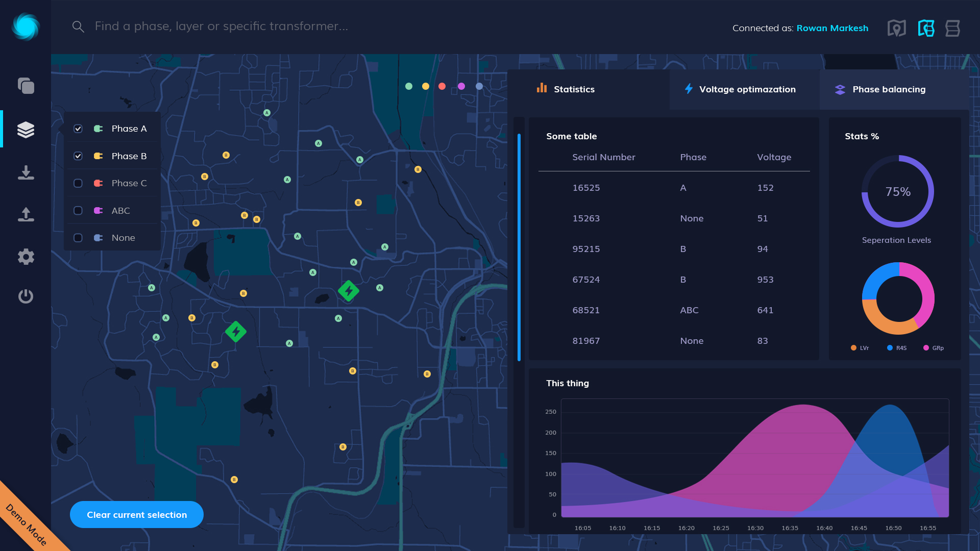Screen dimensions: 980x551
Task: Click Phase B yellow plug icon
Action: [99, 156]
